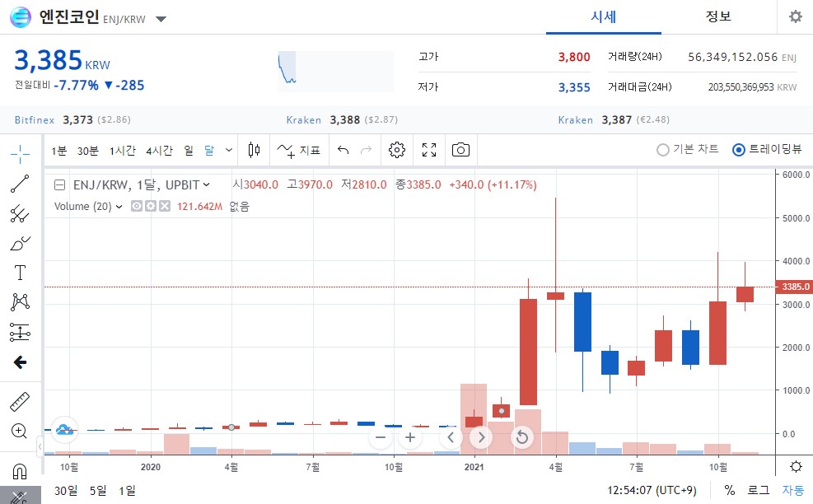Screen dimensions: 813x504
Task: Toggle 자동 auto scale
Action: 792,490
